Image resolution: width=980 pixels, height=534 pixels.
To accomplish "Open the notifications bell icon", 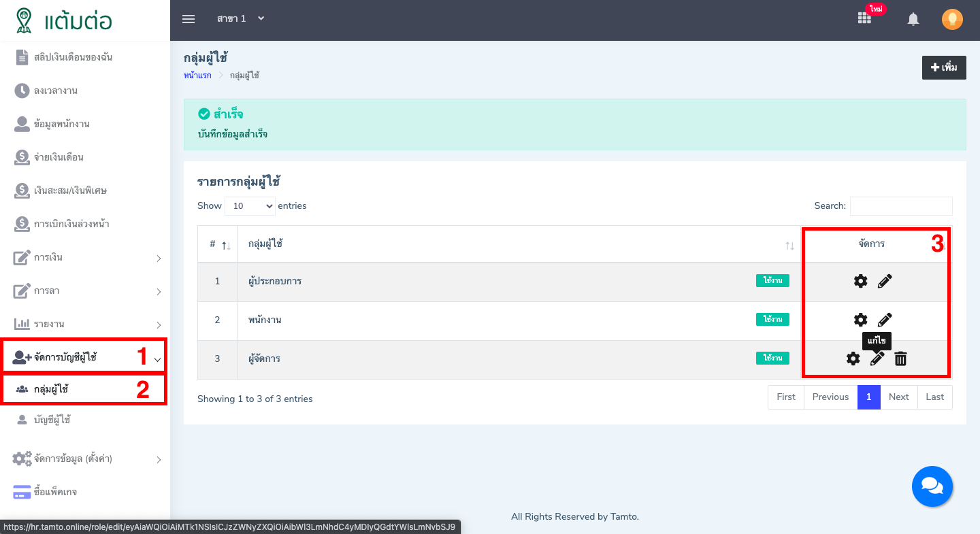I will 913,20.
